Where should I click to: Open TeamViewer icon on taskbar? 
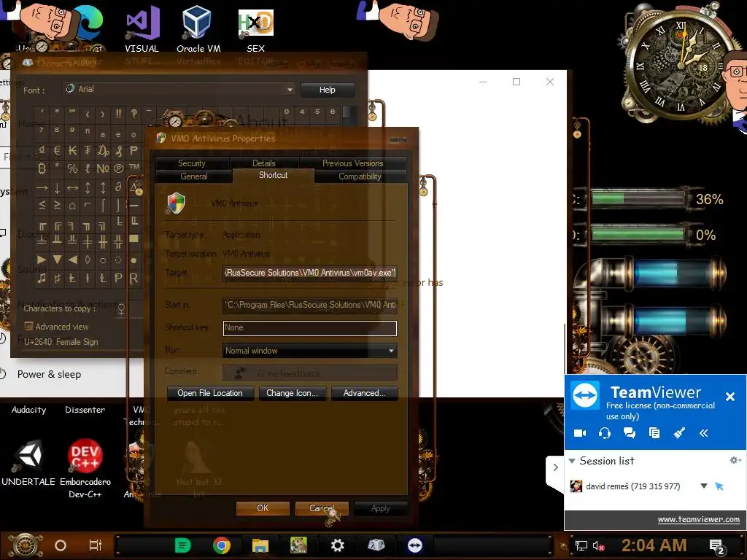(x=415, y=545)
